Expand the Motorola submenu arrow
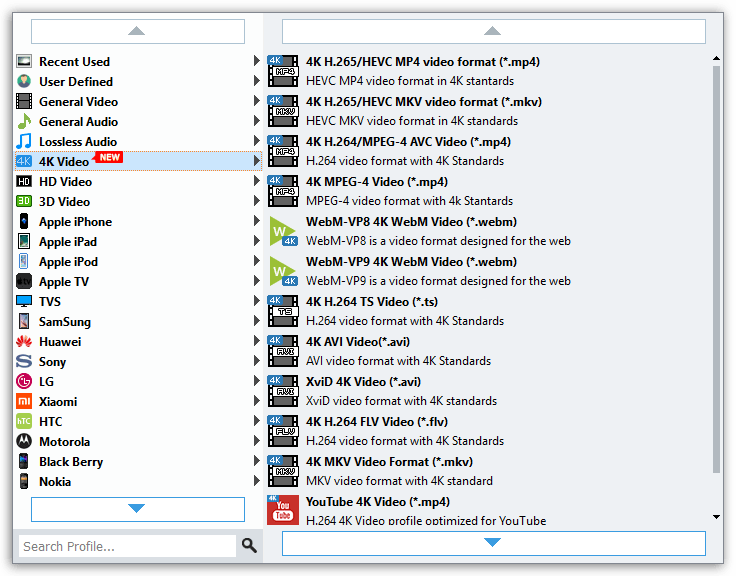The image size is (736, 576). click(256, 440)
